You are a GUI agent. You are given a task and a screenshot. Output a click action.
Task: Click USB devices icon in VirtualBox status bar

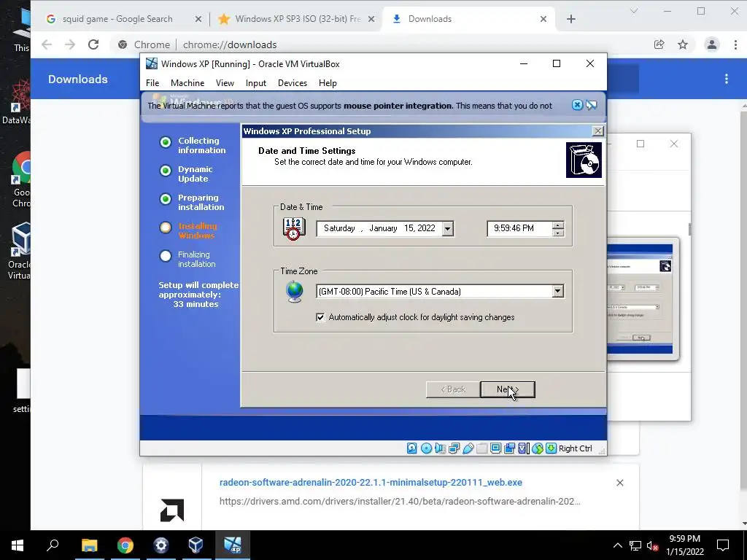[468, 448]
